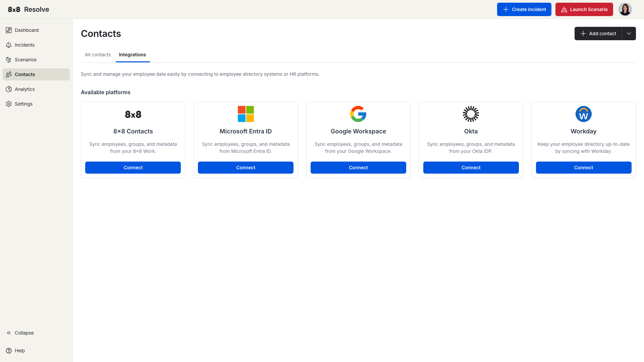Click the 8x8 Resolve logo
644x362 pixels.
pos(29,9)
